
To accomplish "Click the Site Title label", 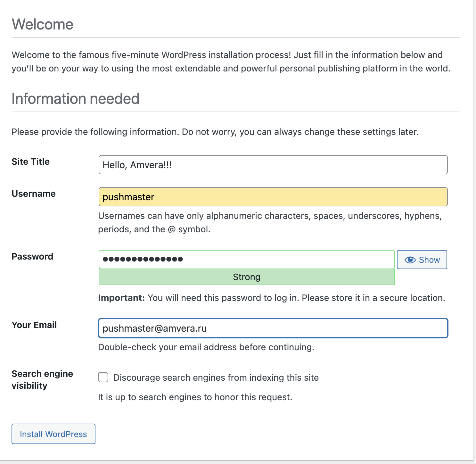I will pos(31,162).
